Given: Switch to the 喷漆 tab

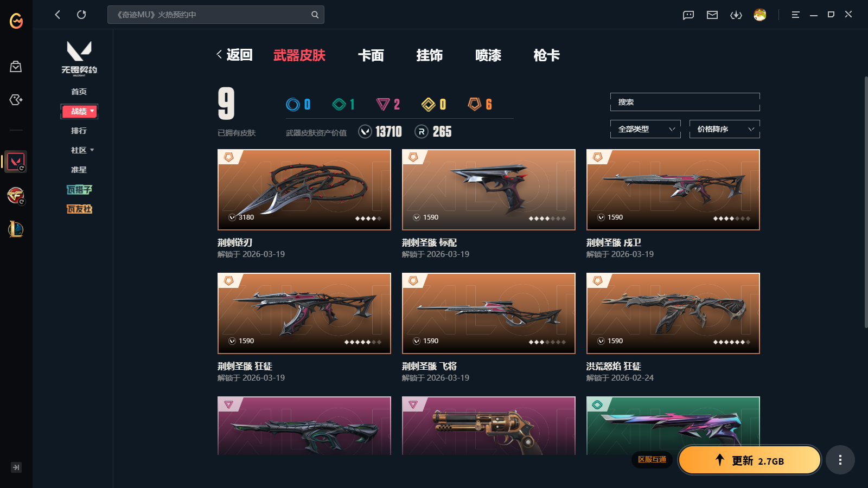Looking at the screenshot, I should pyautogui.click(x=488, y=55).
